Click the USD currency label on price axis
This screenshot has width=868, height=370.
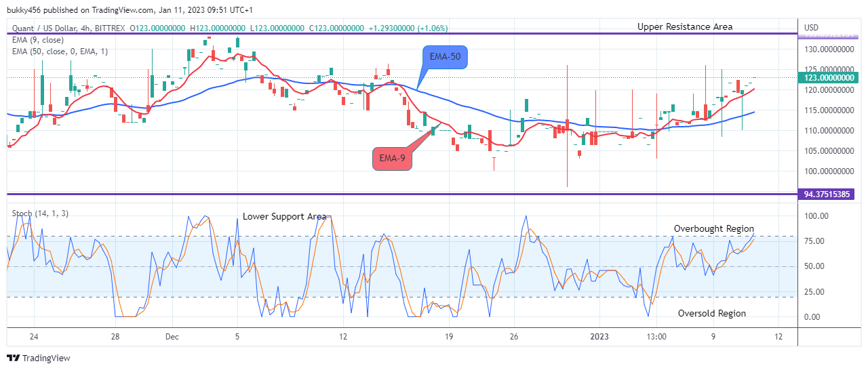[x=812, y=27]
